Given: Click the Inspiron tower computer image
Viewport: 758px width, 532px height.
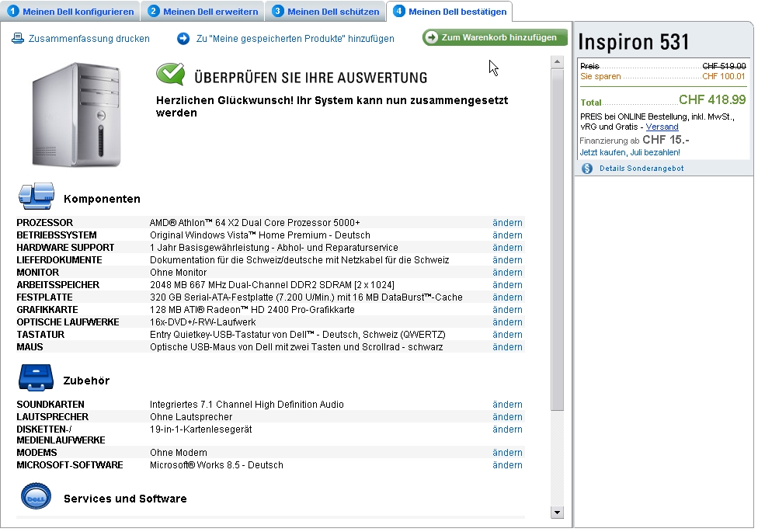Looking at the screenshot, I should [77, 114].
